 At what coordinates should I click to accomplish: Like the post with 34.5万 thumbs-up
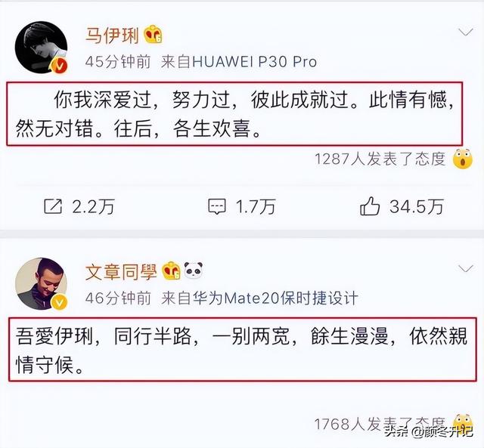pos(370,206)
